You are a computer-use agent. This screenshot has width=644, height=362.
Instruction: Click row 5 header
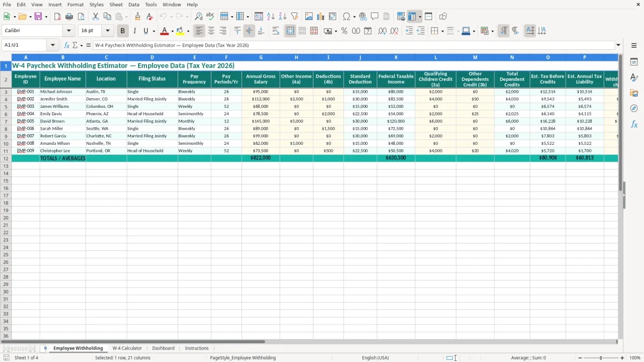(6, 107)
